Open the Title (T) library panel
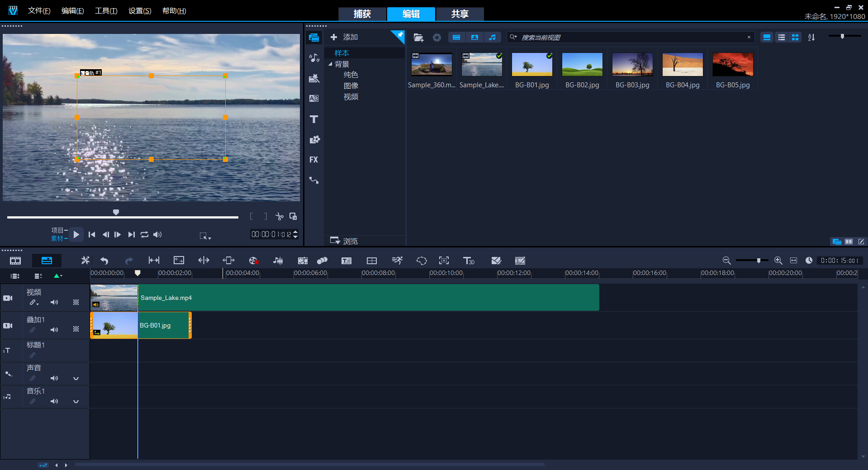Screen dimensions: 868x470 pyautogui.click(x=314, y=119)
